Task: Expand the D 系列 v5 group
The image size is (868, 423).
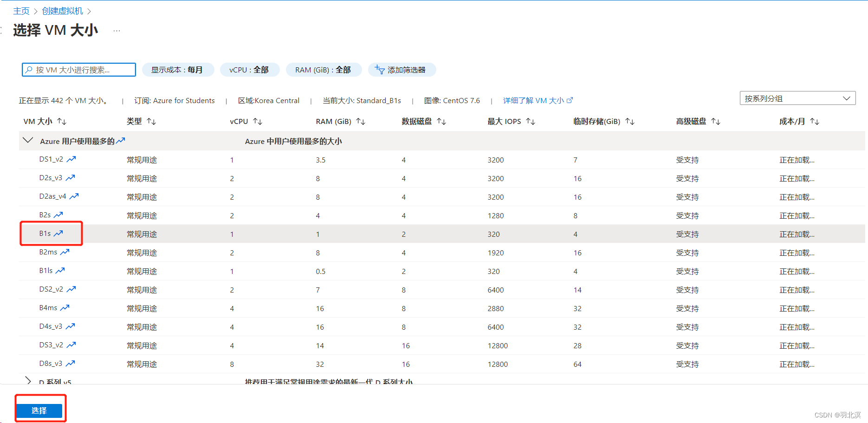Action: point(28,381)
